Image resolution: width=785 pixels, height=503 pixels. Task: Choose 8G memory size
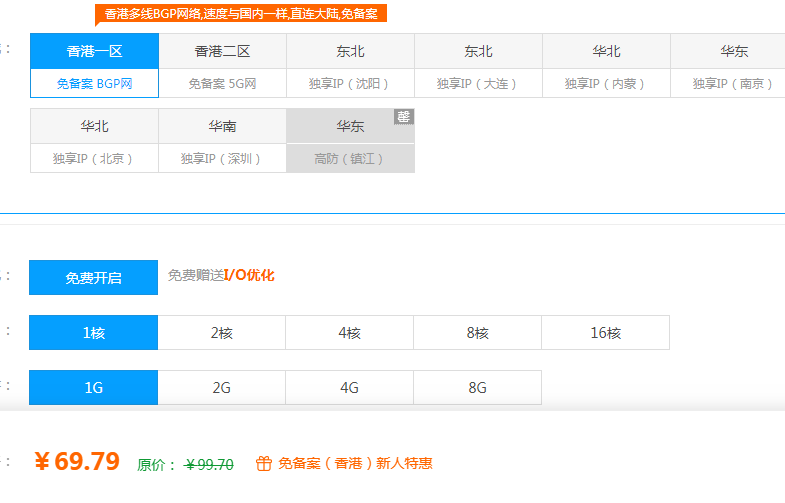478,388
